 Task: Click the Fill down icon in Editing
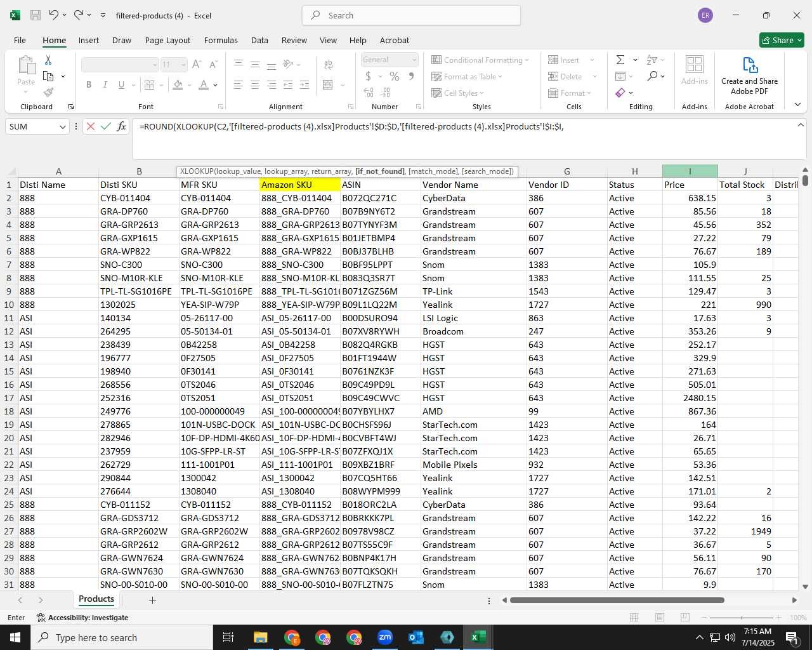[620, 76]
